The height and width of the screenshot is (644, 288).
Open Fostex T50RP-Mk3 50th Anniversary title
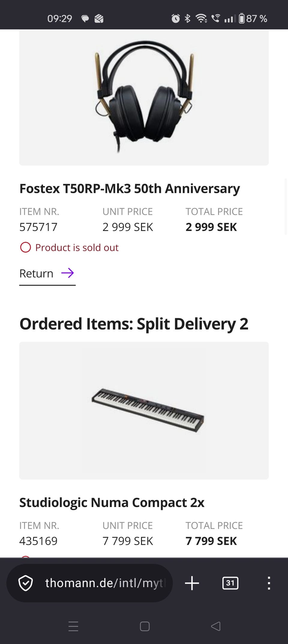[x=130, y=189]
